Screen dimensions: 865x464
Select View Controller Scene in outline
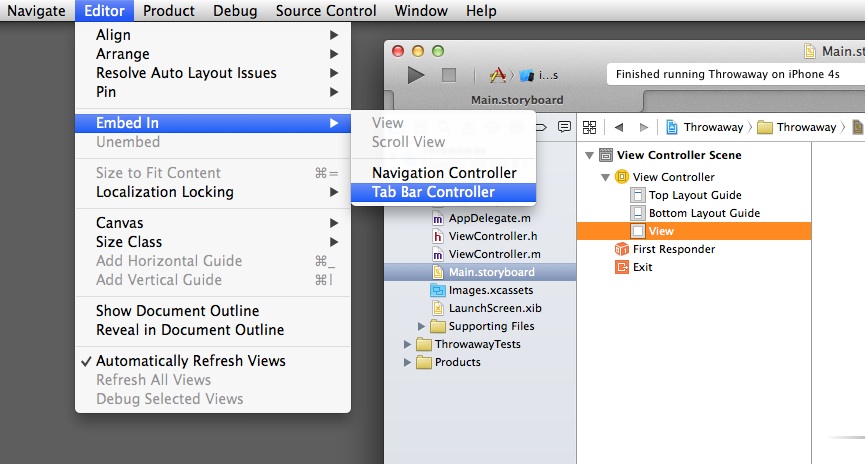pyautogui.click(x=679, y=155)
